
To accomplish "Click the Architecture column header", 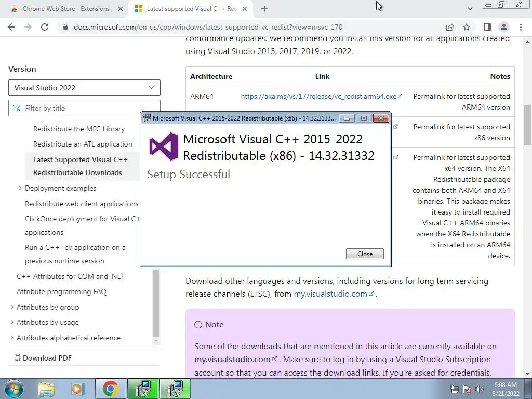I will (x=211, y=76).
